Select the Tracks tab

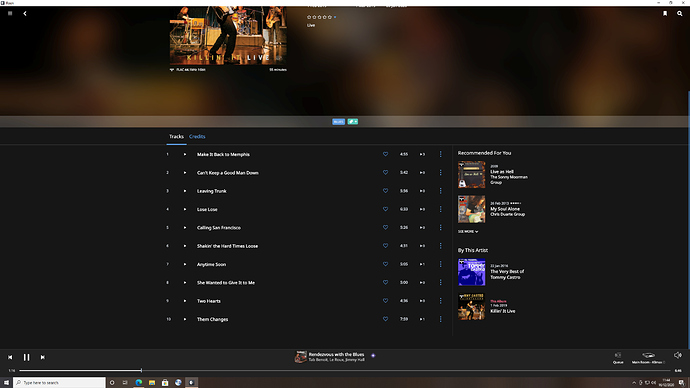pos(176,136)
